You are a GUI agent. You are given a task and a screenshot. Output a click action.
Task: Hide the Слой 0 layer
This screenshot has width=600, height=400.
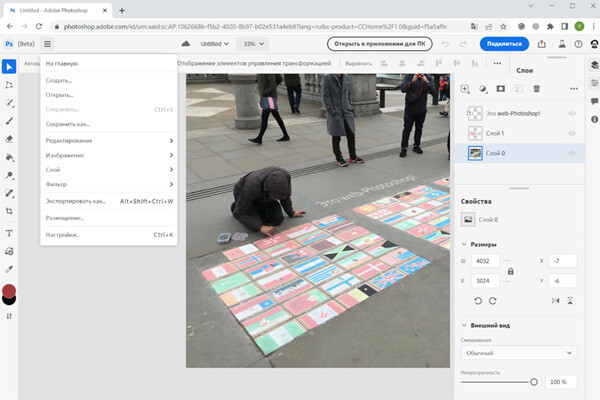tap(573, 153)
